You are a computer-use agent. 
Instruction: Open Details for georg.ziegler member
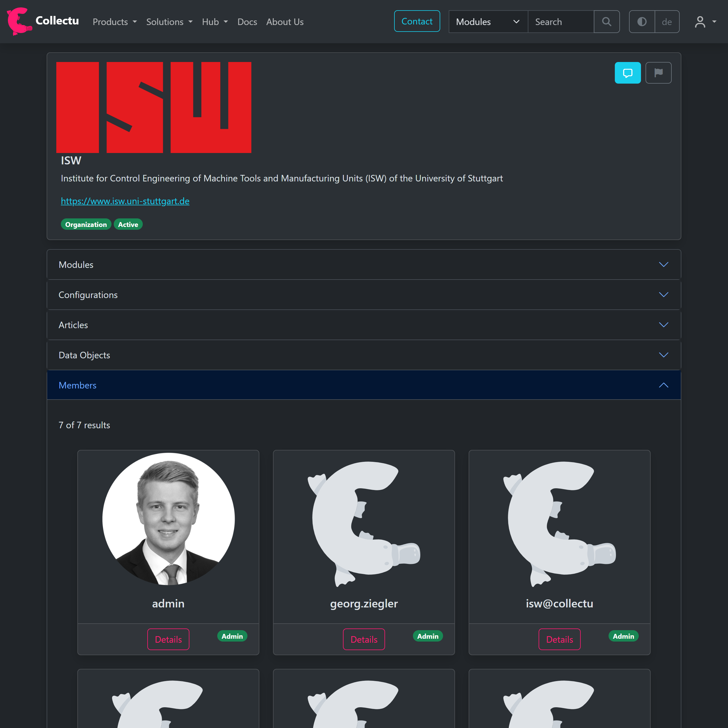pos(364,639)
